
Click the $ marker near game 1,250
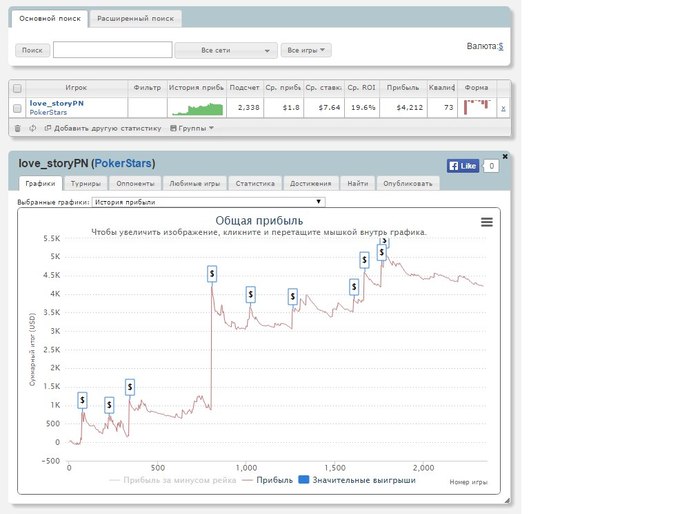(293, 296)
